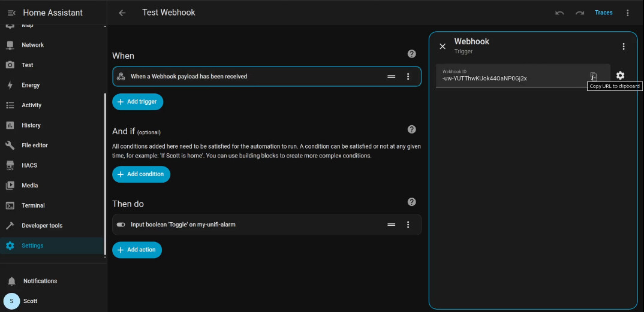Show help for the When section
Screen dimensions: 644x312
click(x=411, y=54)
